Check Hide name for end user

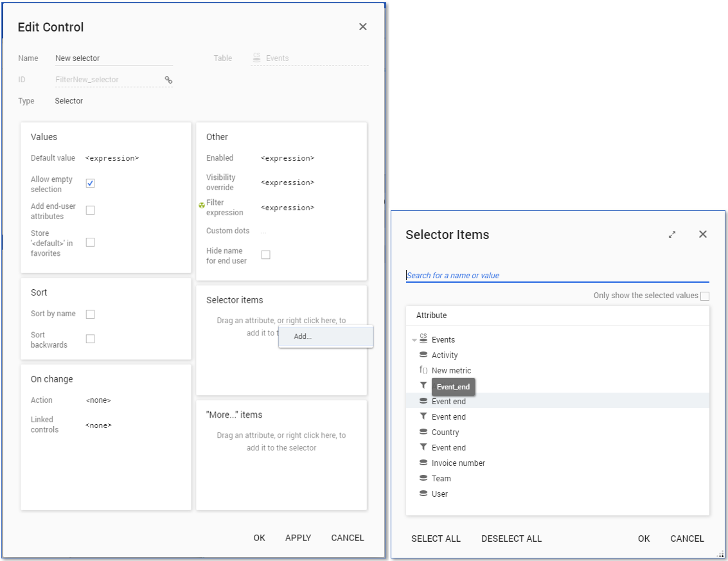tap(266, 255)
